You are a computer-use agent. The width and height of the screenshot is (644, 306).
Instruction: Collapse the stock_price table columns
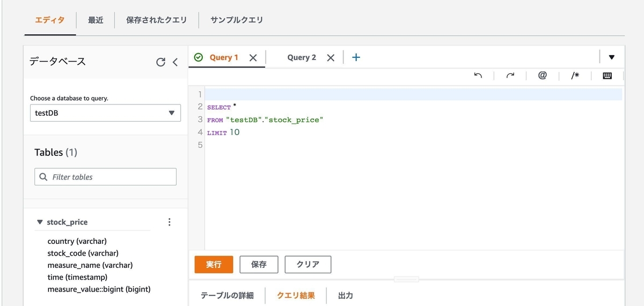coord(40,222)
